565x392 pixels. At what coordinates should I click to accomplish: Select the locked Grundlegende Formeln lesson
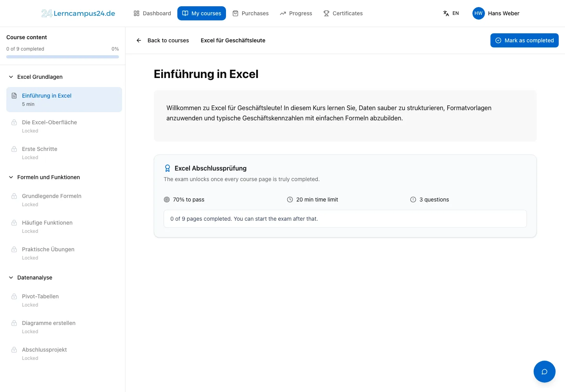(x=64, y=200)
